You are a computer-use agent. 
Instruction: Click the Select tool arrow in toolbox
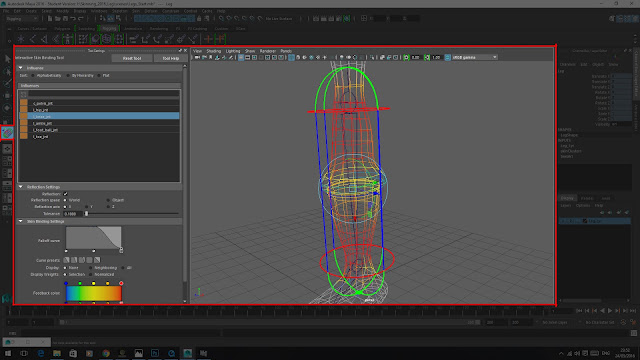pyautogui.click(x=7, y=59)
